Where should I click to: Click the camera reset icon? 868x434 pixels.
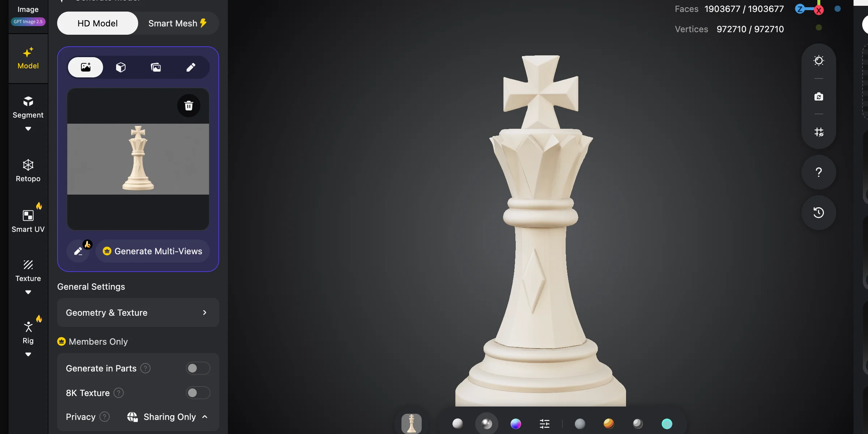click(x=819, y=97)
